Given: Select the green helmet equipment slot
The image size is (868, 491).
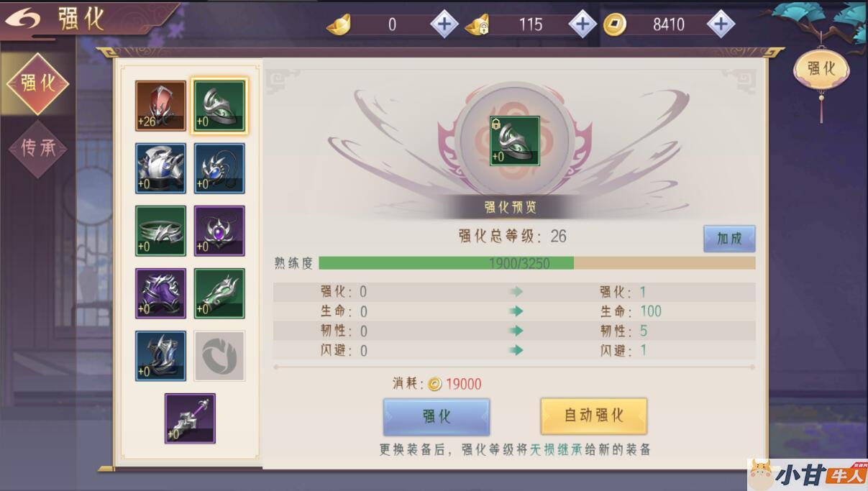Looking at the screenshot, I should [x=219, y=106].
